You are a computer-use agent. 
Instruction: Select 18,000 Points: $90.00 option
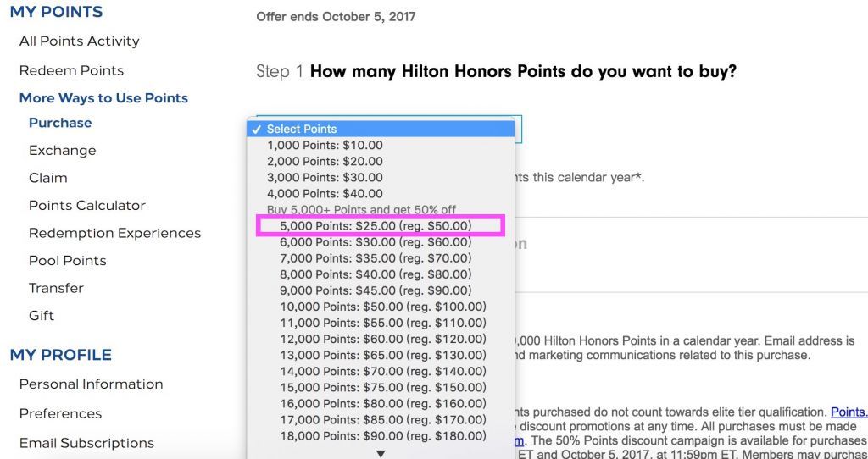[x=381, y=436]
